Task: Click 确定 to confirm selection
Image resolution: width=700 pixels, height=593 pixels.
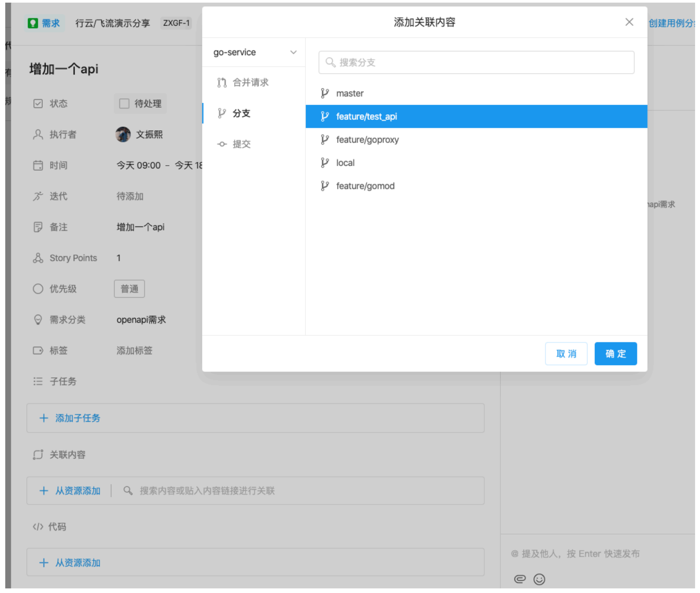Action: pyautogui.click(x=615, y=353)
